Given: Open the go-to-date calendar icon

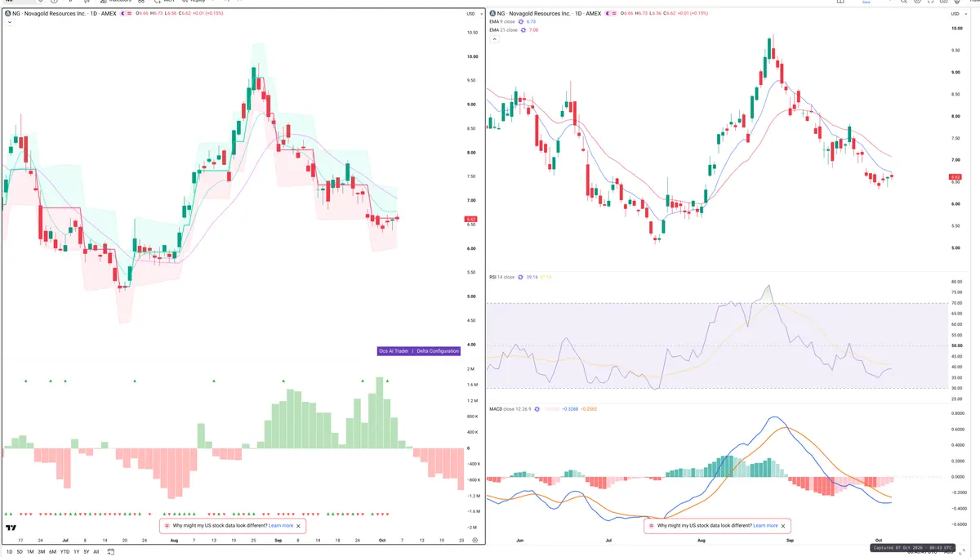Looking at the screenshot, I should click(x=111, y=552).
